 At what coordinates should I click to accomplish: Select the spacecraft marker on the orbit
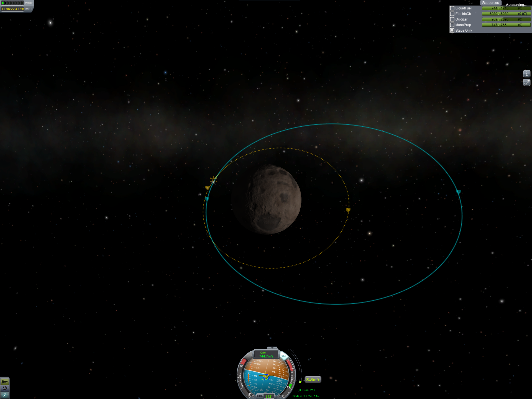(x=213, y=180)
